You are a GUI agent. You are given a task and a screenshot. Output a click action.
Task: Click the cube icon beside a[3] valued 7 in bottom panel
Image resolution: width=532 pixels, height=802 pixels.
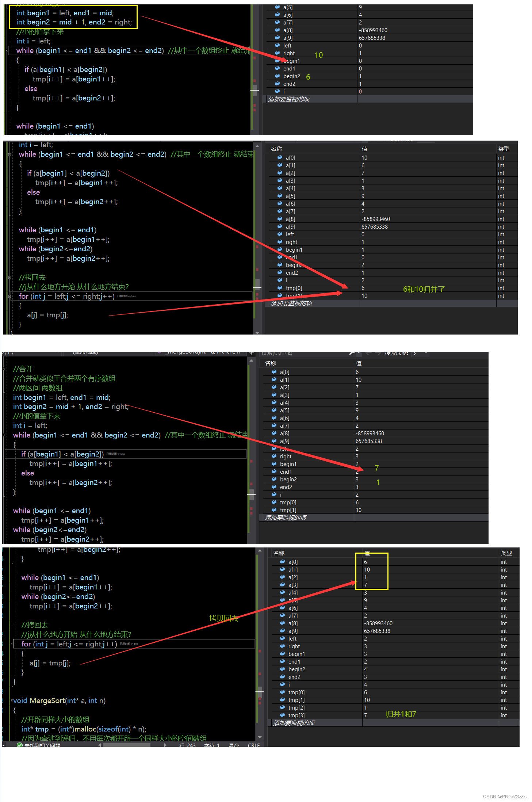[x=282, y=584]
